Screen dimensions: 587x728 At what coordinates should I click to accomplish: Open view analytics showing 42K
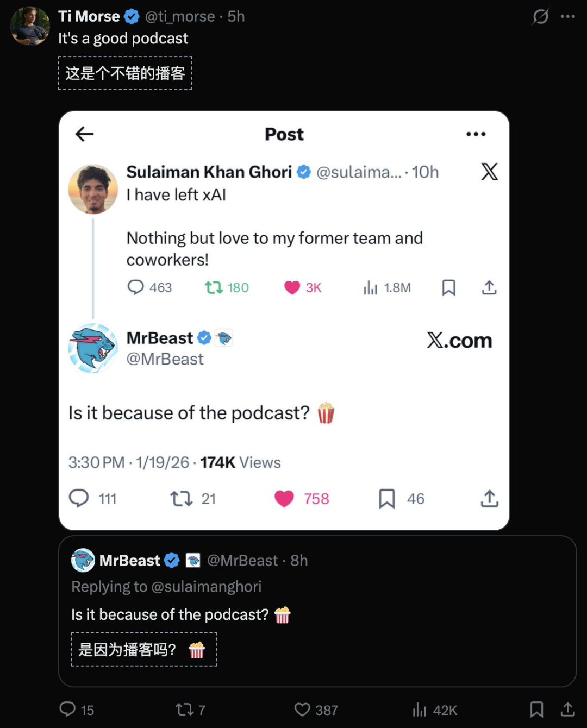point(420,710)
